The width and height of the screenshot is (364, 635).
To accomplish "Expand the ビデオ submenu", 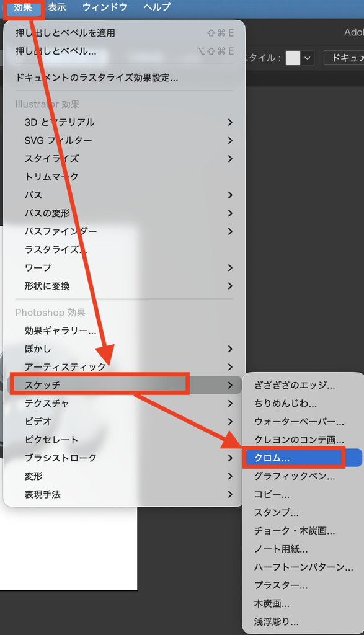I will pos(124,422).
